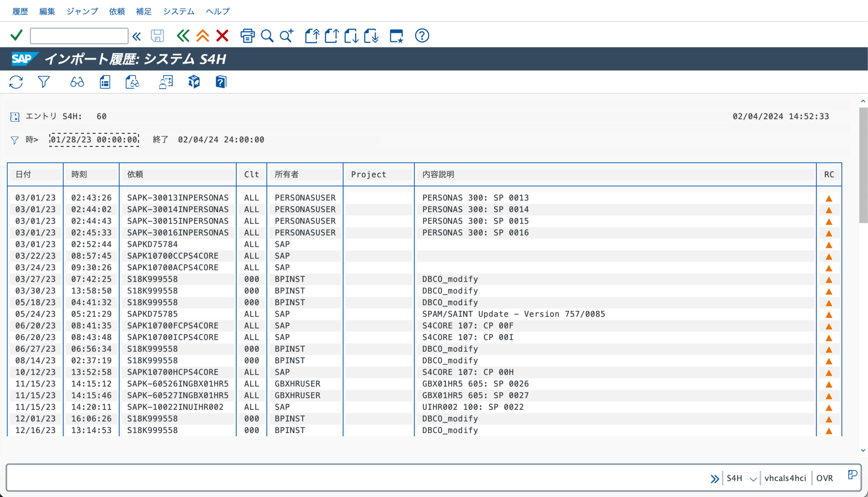Click the red X cancel icon
The width and height of the screenshot is (868, 497).
[x=222, y=36]
